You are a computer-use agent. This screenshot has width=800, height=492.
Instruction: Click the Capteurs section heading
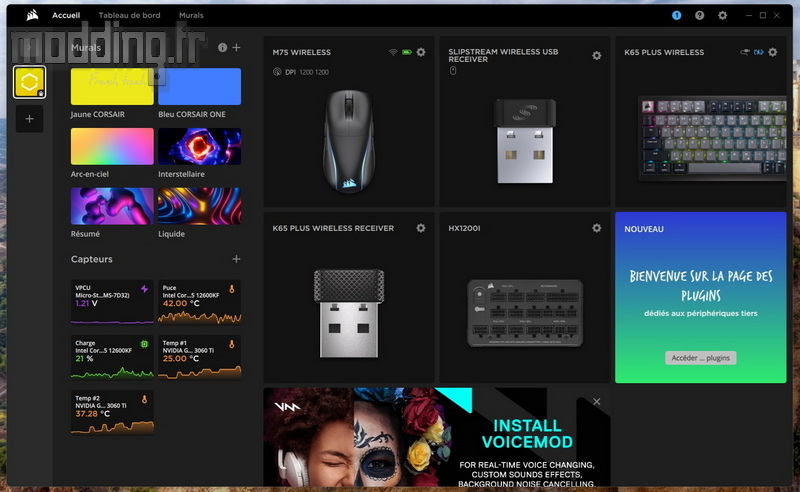point(92,259)
